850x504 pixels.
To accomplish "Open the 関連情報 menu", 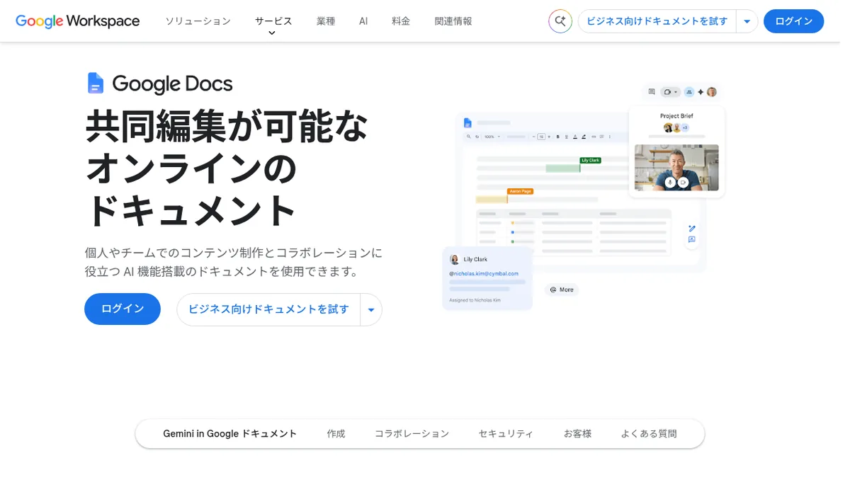I will pos(453,21).
